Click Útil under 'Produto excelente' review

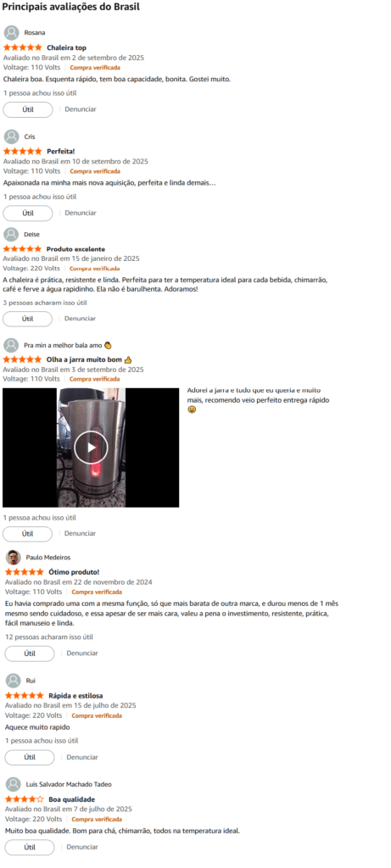pyautogui.click(x=28, y=319)
